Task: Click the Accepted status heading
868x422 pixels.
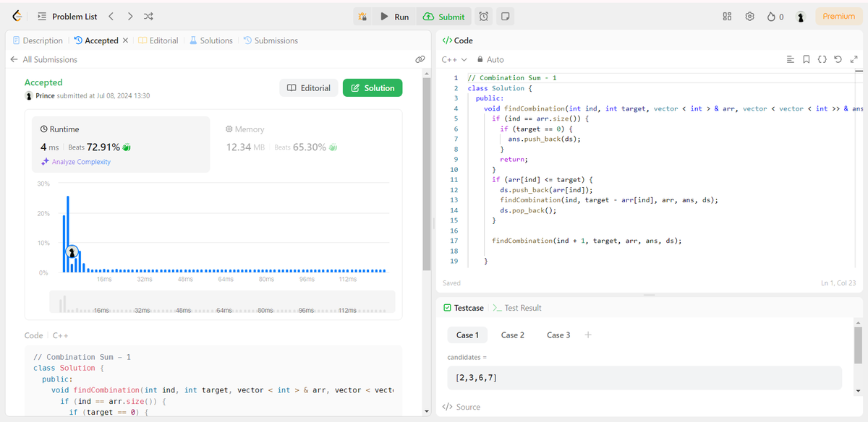Action: 43,82
